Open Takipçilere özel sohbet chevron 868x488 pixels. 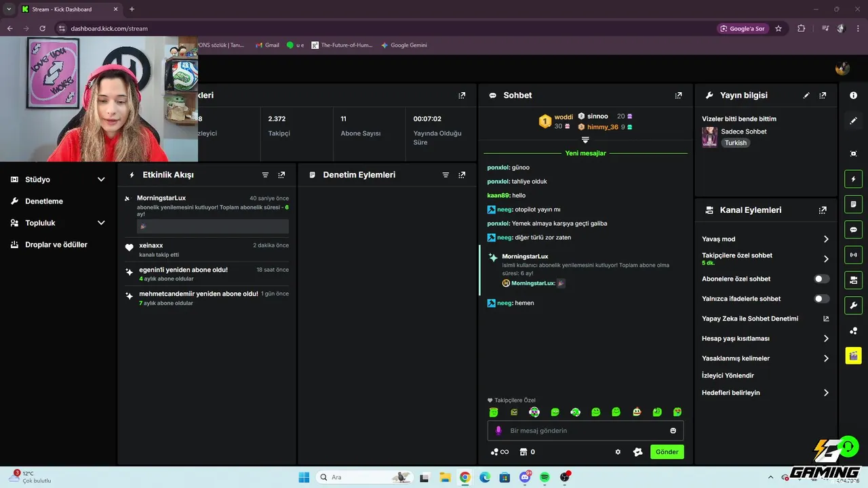pos(826,259)
